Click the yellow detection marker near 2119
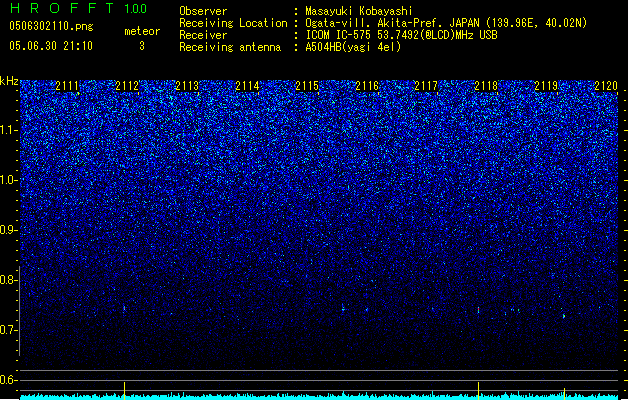This screenshot has height=400, width=629. tap(564, 394)
